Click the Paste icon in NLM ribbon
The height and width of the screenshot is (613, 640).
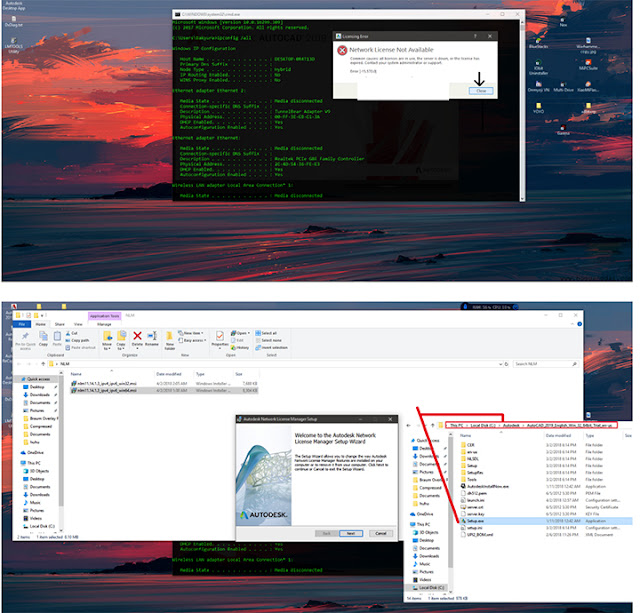click(x=57, y=338)
